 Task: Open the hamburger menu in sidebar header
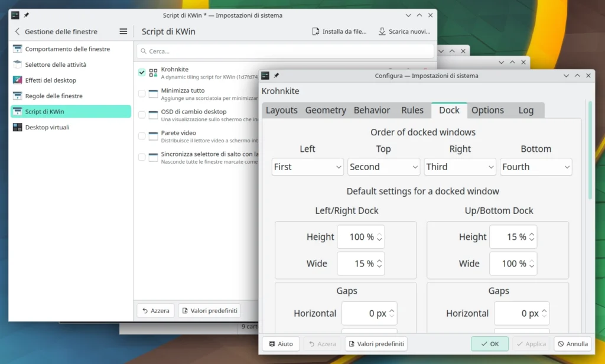point(123,31)
